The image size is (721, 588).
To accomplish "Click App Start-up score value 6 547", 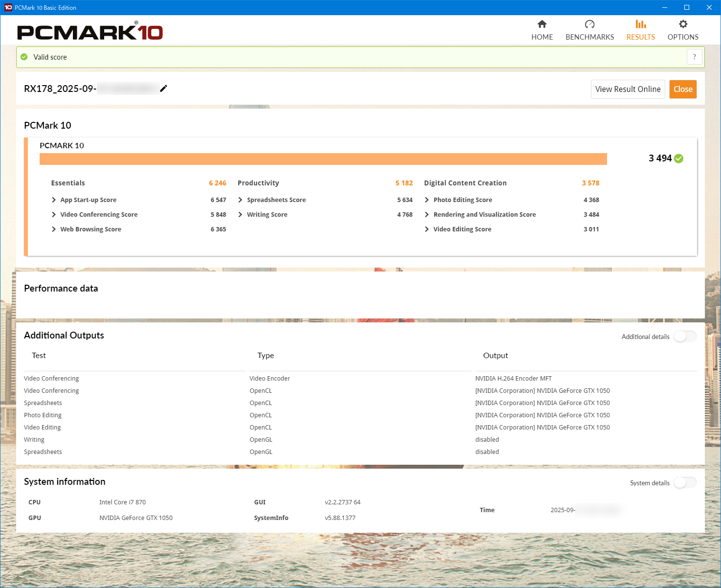I will click(x=218, y=200).
